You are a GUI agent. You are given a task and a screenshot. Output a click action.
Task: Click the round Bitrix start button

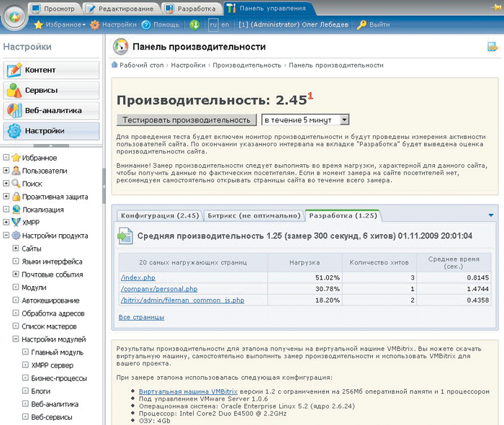click(x=14, y=16)
